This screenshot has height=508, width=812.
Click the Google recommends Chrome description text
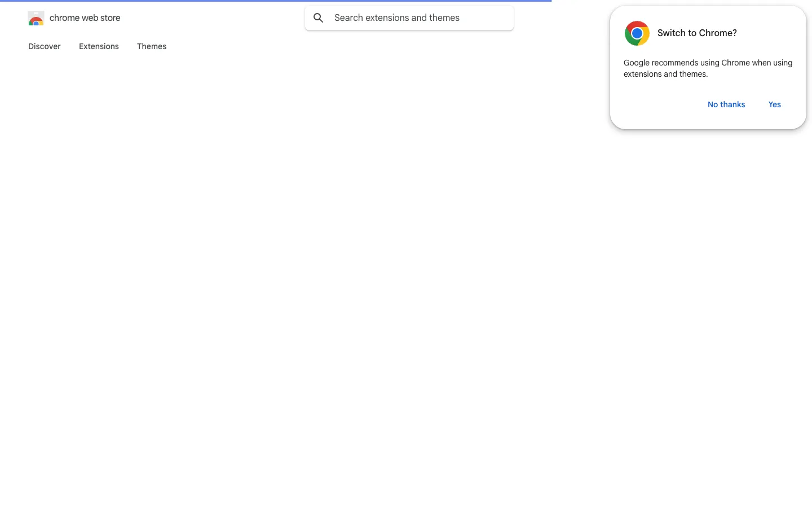[x=708, y=68]
